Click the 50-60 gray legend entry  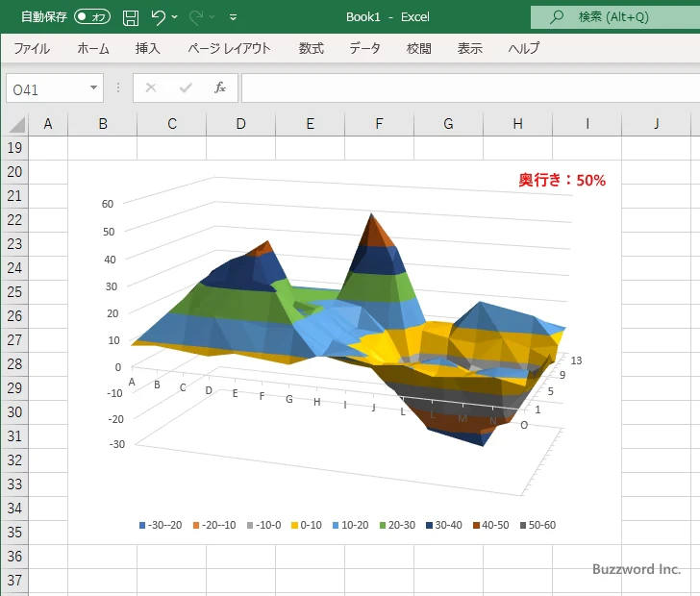tap(537, 525)
